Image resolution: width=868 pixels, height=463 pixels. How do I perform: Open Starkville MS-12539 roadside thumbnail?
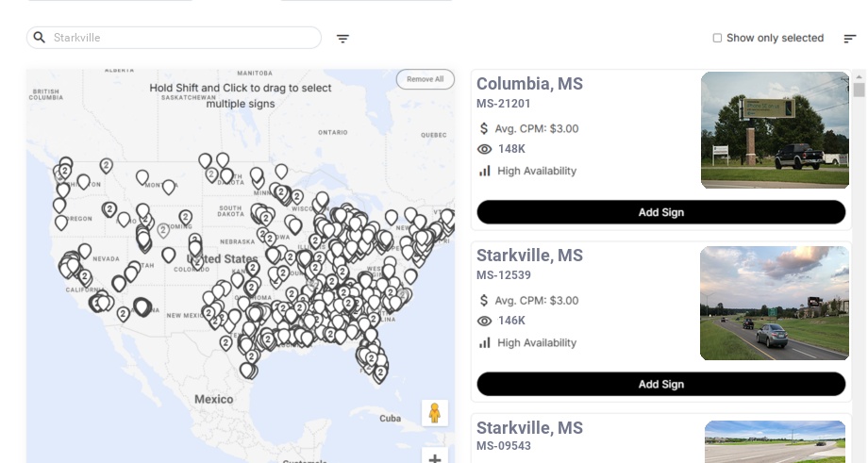775,303
